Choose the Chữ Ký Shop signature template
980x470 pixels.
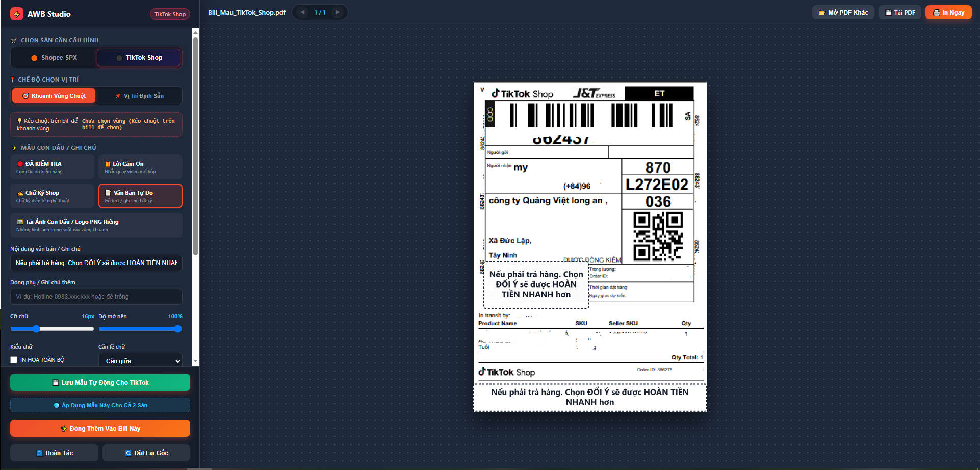(53, 196)
